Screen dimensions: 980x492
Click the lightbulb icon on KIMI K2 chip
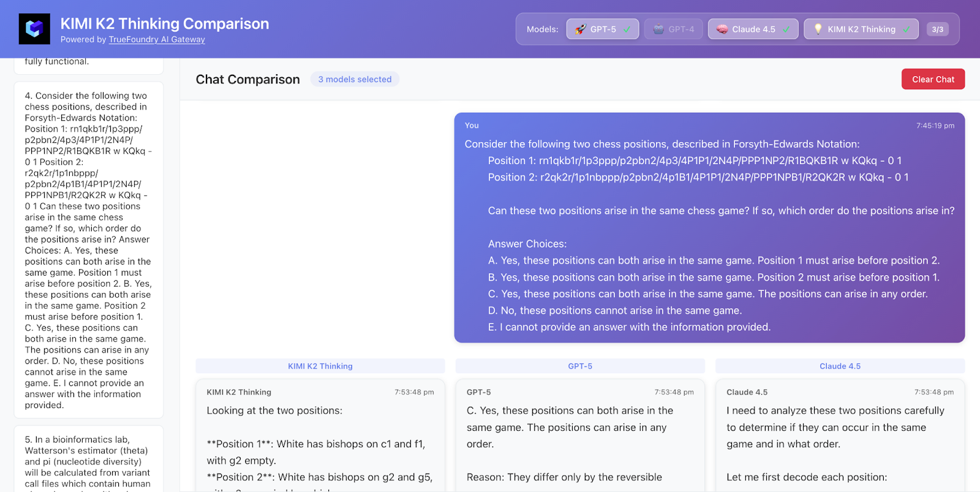[x=818, y=29]
